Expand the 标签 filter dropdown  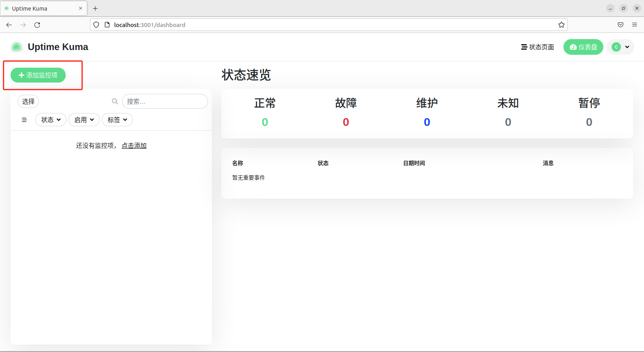point(117,120)
